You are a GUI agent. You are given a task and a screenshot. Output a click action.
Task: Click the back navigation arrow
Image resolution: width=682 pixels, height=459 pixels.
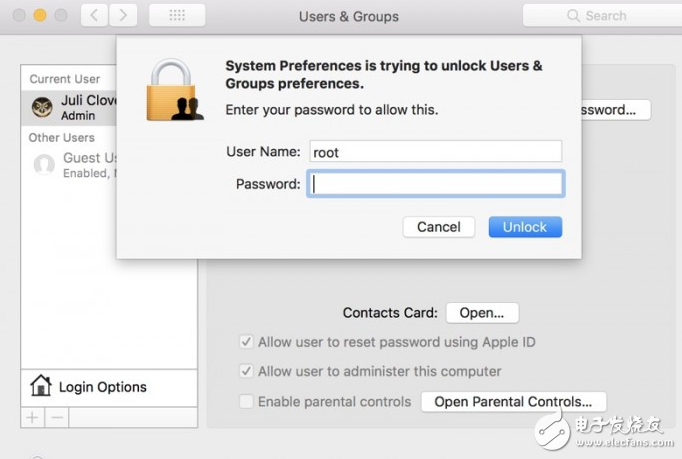point(93,16)
